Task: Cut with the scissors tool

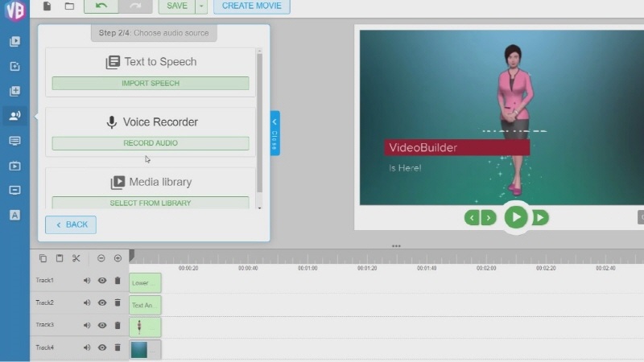Action: 76,258
